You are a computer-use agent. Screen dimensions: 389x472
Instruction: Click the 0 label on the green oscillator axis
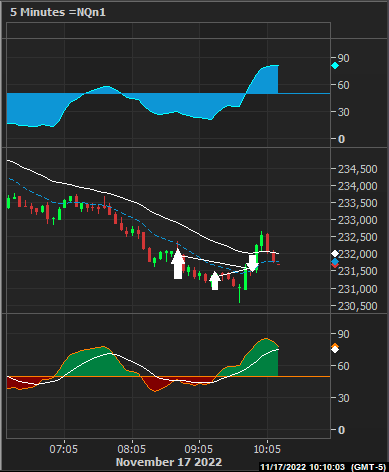[x=341, y=430]
